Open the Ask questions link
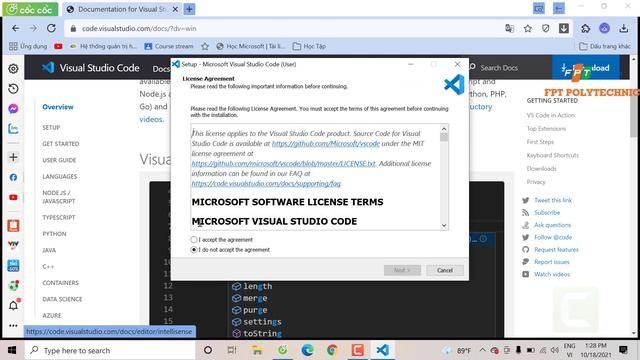Image resolution: width=640 pixels, height=360 pixels. pyautogui.click(x=552, y=225)
